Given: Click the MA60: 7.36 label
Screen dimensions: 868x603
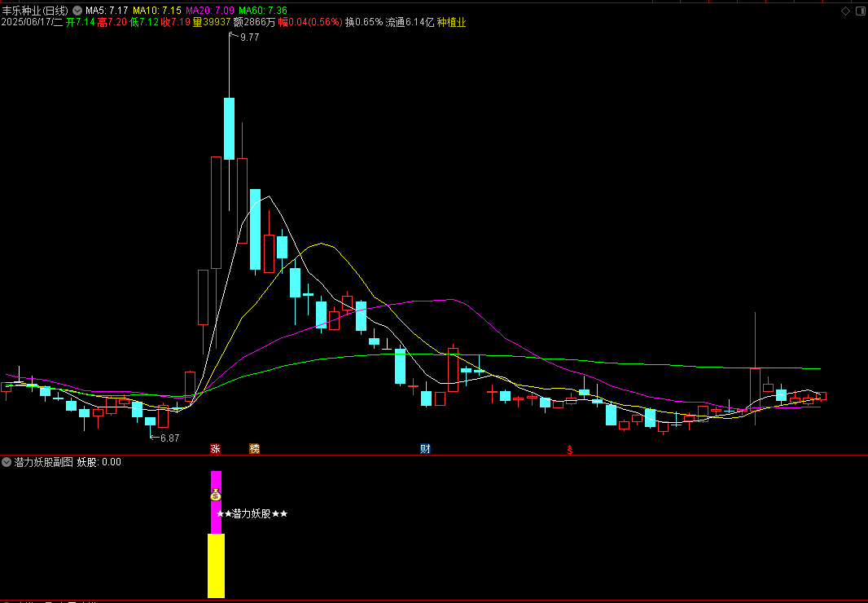Looking at the screenshot, I should pos(263,11).
